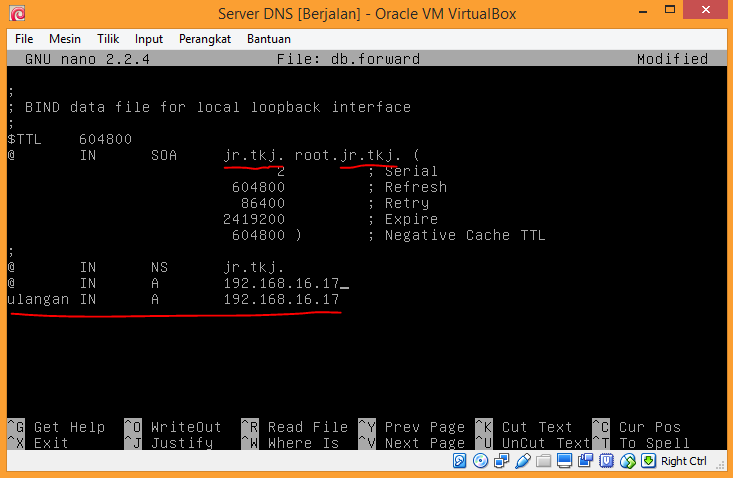Open the Perangkat menu
Screen dimensions: 733x478
tap(205, 39)
